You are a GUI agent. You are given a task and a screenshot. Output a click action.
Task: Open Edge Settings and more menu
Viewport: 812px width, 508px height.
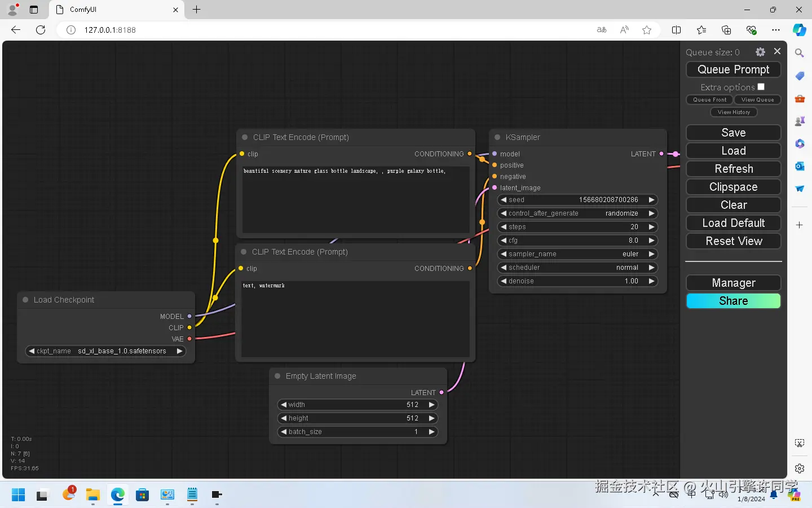776,30
